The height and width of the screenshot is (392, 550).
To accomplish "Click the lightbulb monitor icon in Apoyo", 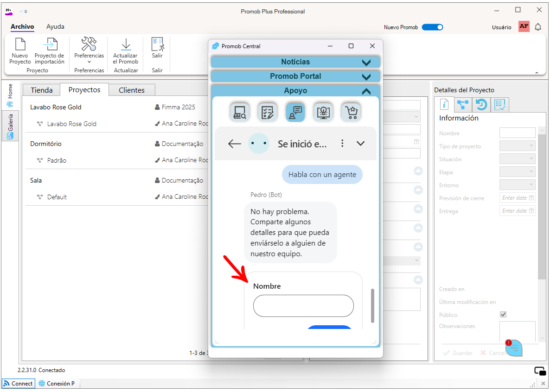I will pyautogui.click(x=323, y=112).
